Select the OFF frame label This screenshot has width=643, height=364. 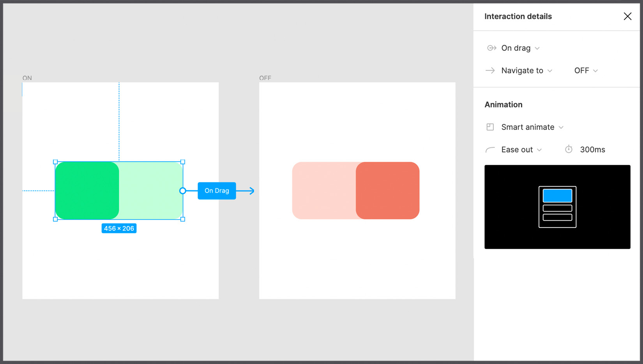tap(265, 78)
